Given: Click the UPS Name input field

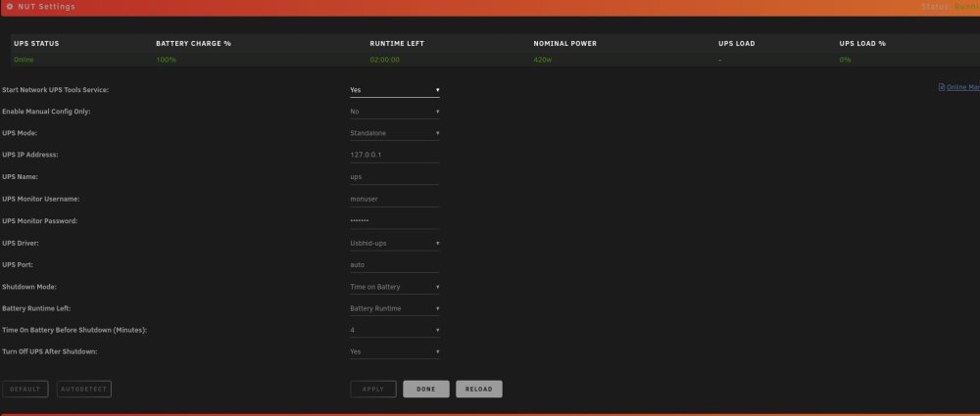Looking at the screenshot, I should coord(394,177).
